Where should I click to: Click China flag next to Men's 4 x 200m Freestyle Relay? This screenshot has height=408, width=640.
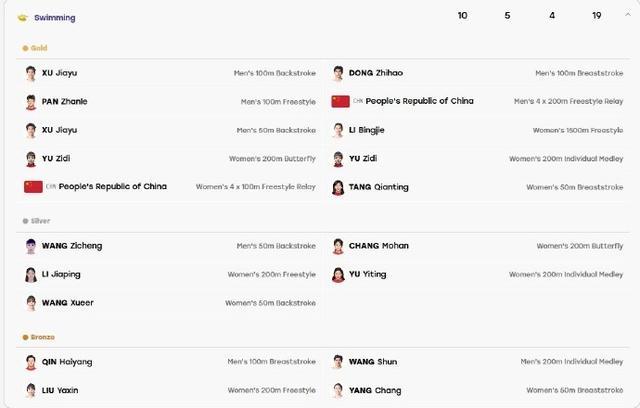coord(340,101)
